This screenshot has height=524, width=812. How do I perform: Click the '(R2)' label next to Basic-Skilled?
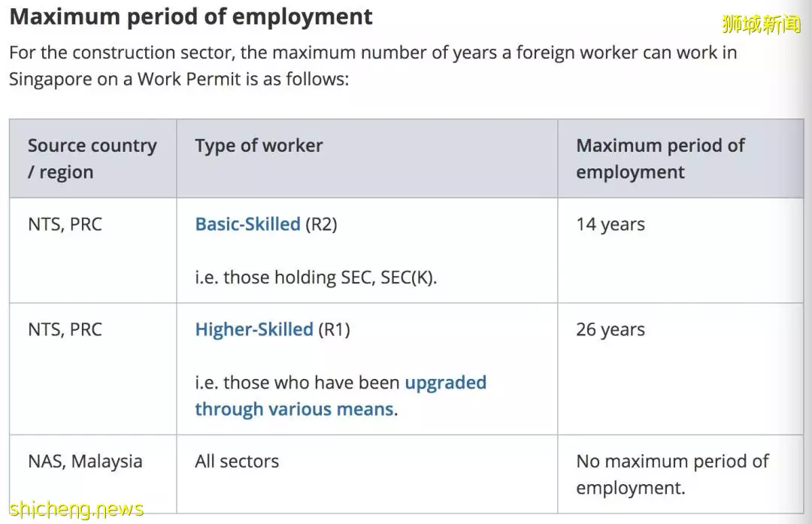coord(321,224)
